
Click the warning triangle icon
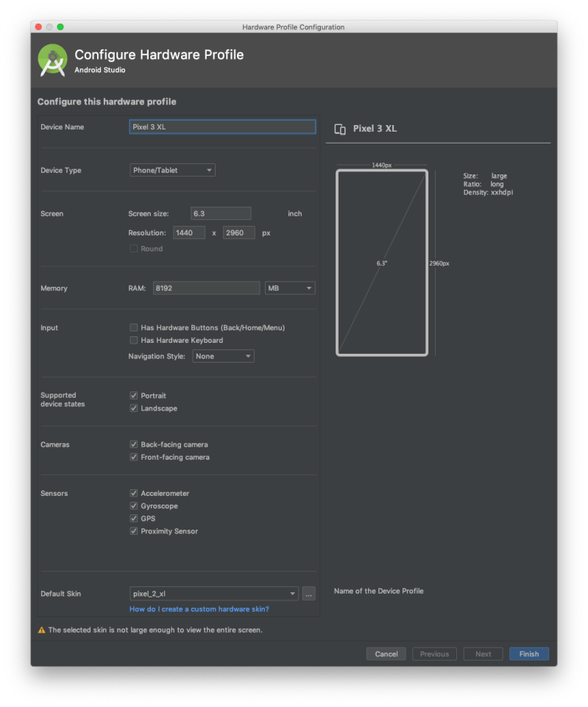(x=41, y=630)
